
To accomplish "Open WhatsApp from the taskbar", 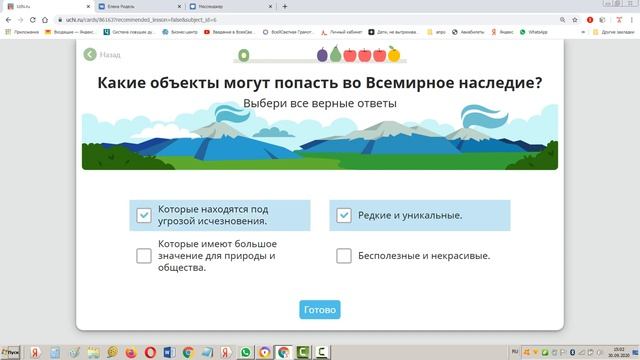I will (245, 352).
